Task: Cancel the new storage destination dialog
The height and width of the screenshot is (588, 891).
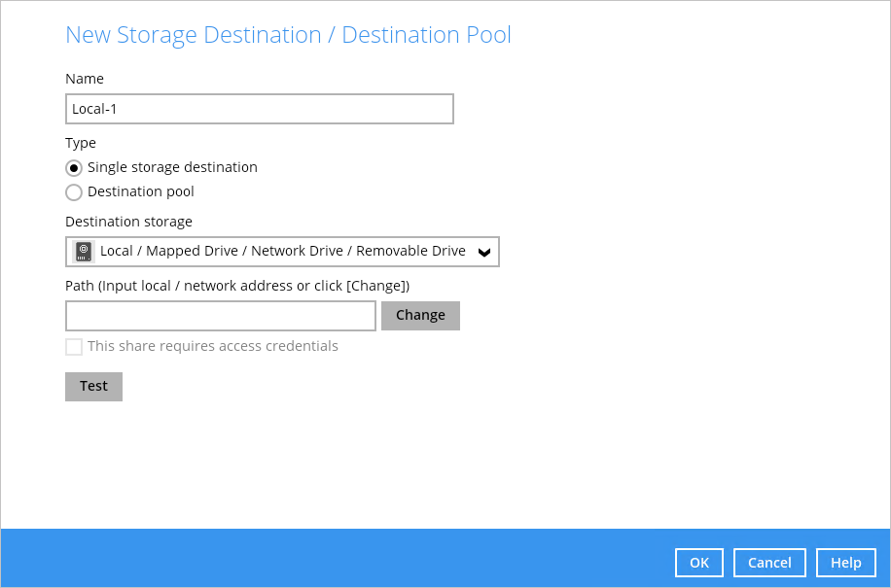Action: pyautogui.click(x=769, y=563)
